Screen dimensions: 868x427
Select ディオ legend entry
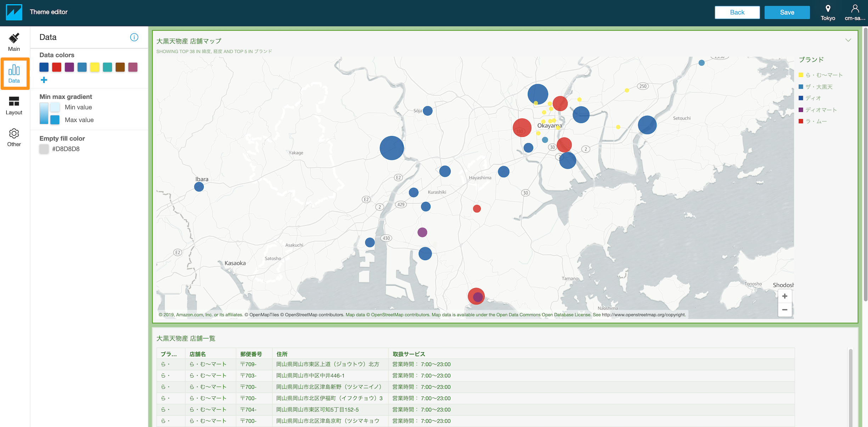click(810, 98)
